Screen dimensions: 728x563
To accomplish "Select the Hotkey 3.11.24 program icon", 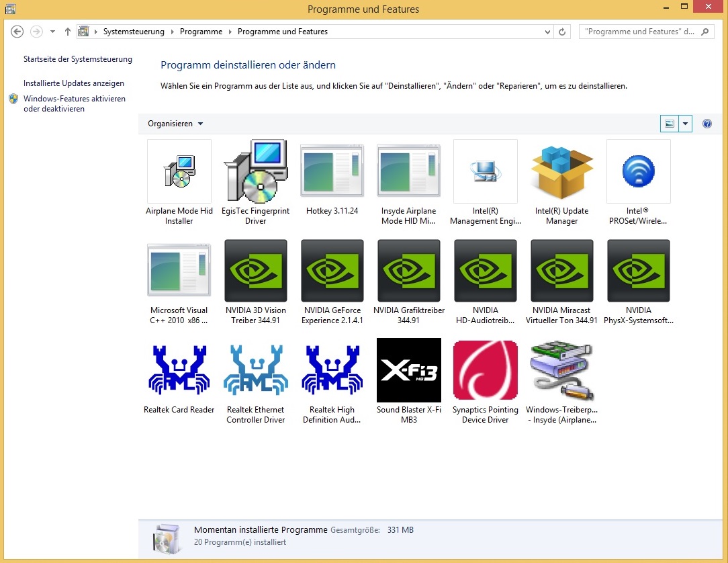I will [332, 171].
